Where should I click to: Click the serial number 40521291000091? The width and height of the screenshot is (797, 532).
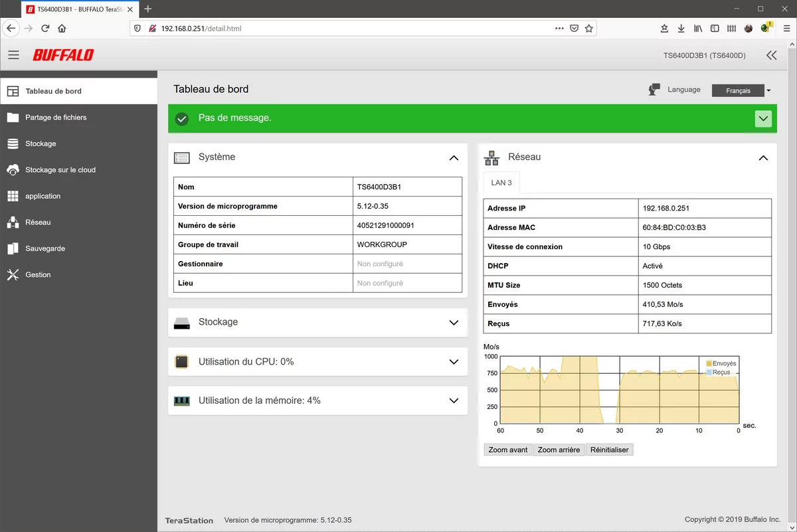click(x=386, y=225)
